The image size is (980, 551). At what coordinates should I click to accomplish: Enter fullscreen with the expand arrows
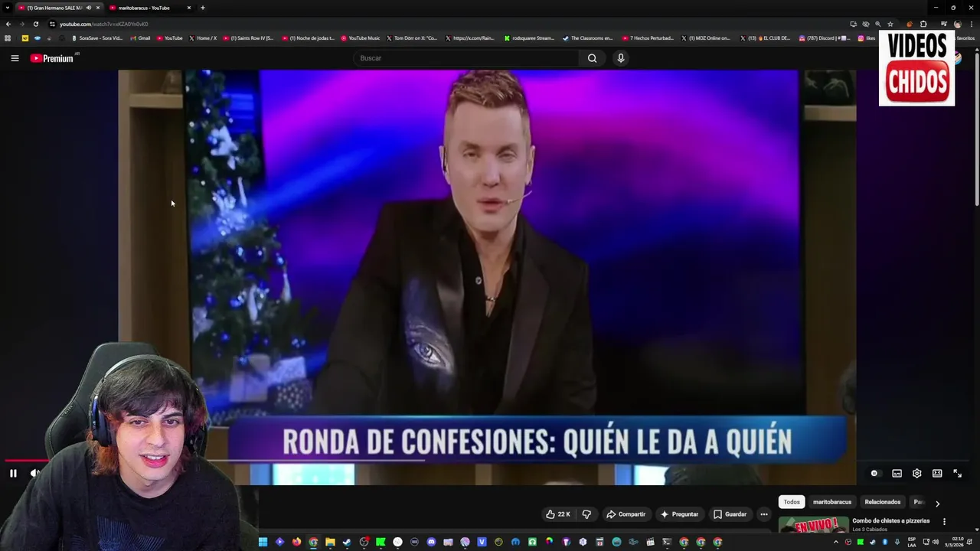point(957,474)
